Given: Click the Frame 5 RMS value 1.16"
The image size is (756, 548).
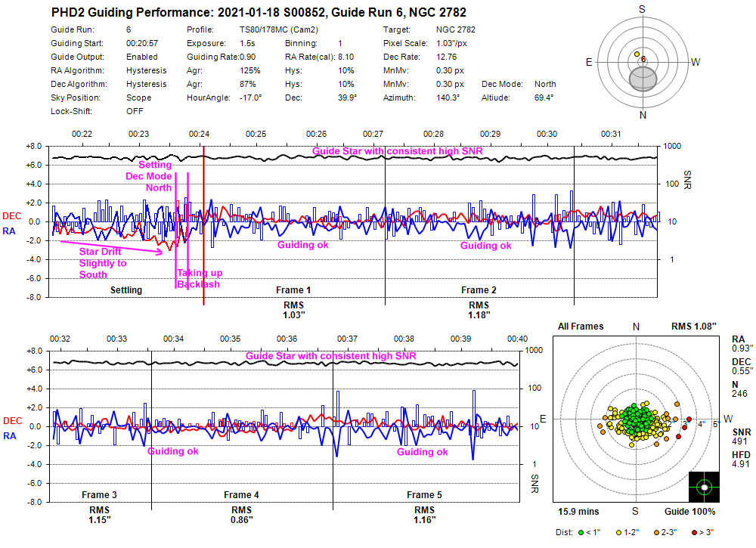Looking at the screenshot, I should pos(425,520).
